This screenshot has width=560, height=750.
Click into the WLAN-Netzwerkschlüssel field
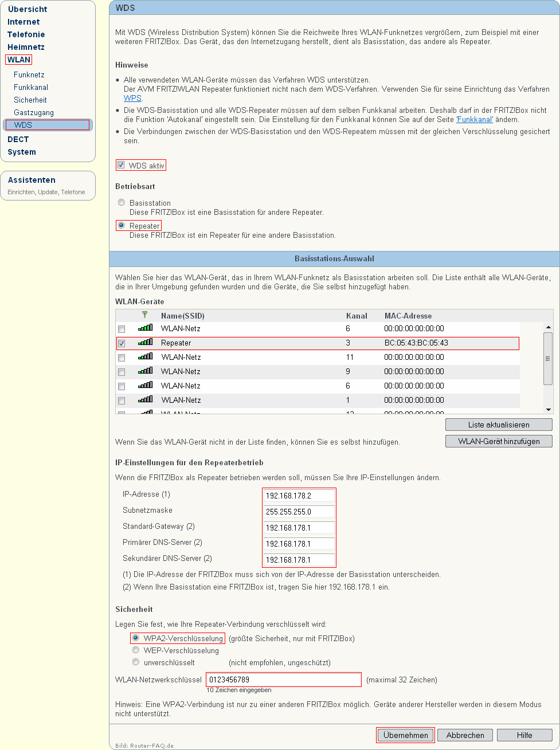(x=283, y=680)
